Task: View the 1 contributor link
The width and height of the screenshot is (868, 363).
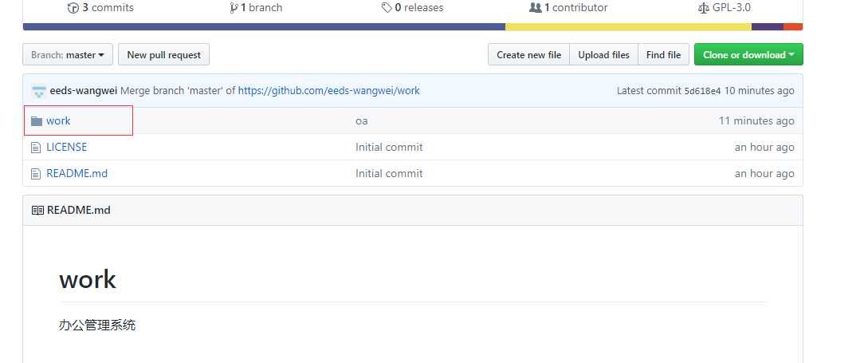Action: [x=568, y=8]
